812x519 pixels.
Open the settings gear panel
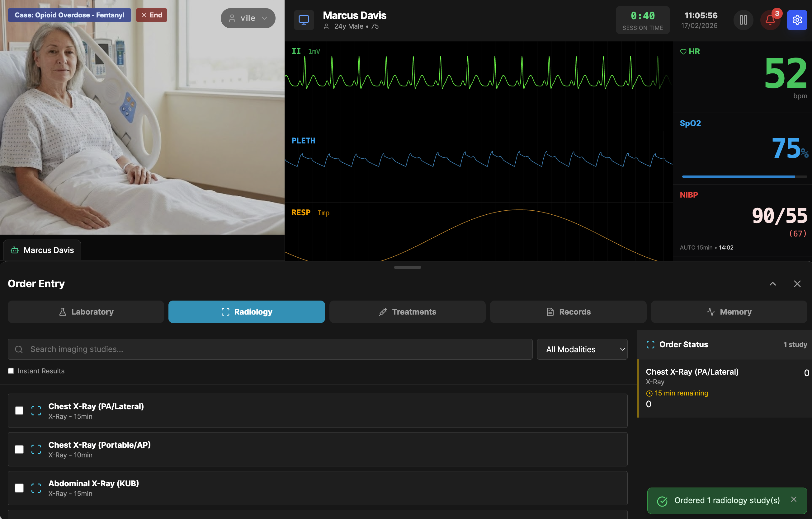tap(797, 20)
